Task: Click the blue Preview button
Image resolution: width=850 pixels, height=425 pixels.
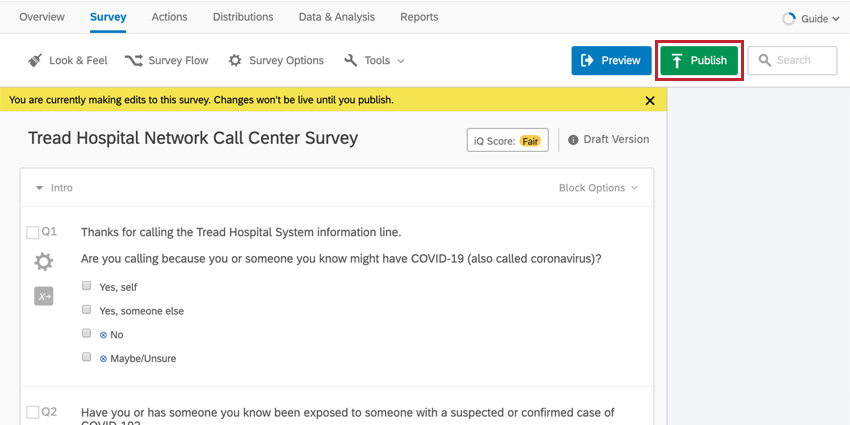Action: 611,60
